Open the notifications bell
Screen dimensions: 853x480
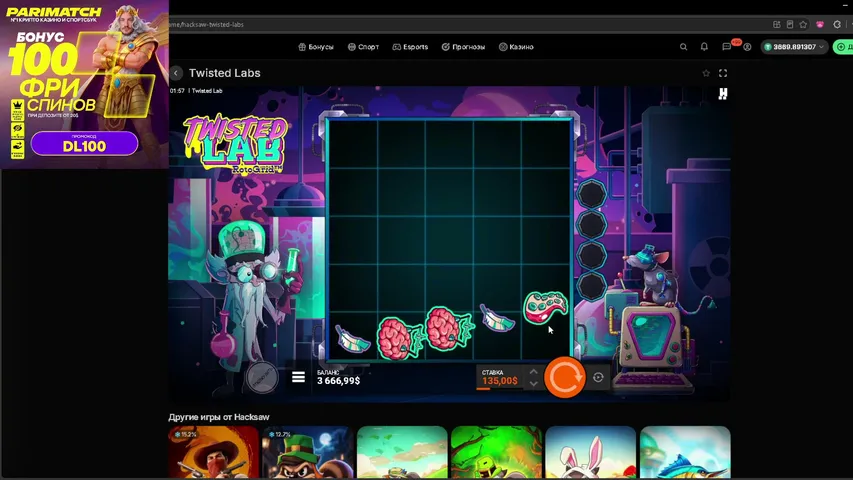click(704, 47)
